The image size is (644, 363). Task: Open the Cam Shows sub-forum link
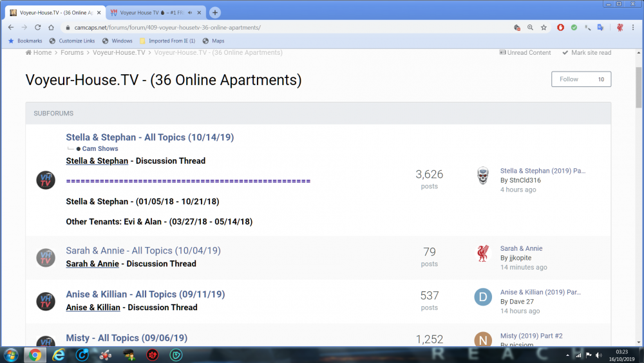coord(100,149)
